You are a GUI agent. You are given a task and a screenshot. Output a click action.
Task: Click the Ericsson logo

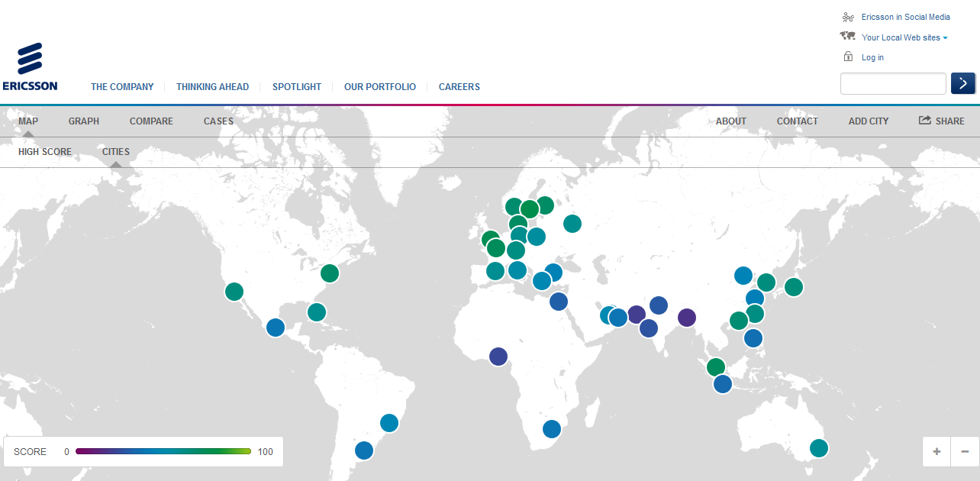(x=30, y=67)
